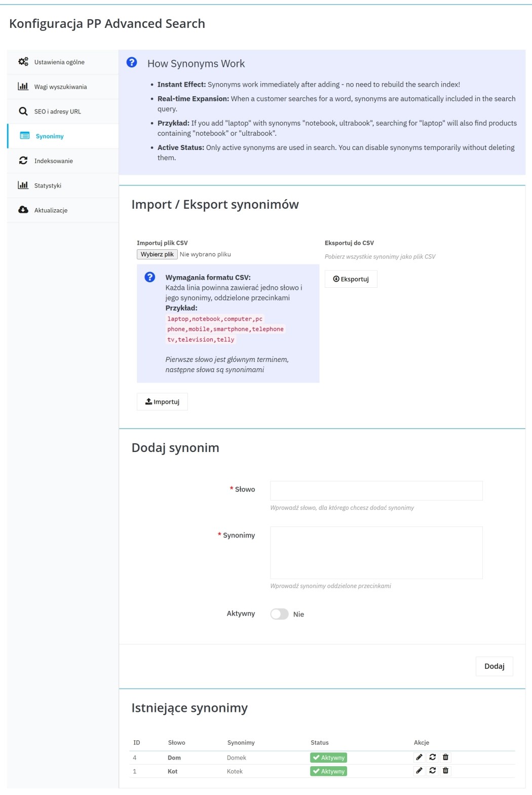
Task: Click the word "Kot" in the table
Action: [x=173, y=771]
